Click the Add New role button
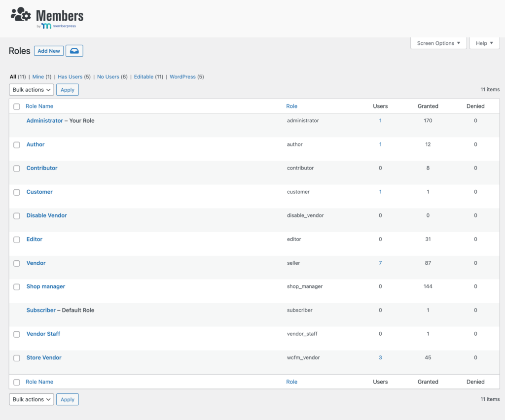The width and height of the screenshot is (505, 420). (x=49, y=51)
